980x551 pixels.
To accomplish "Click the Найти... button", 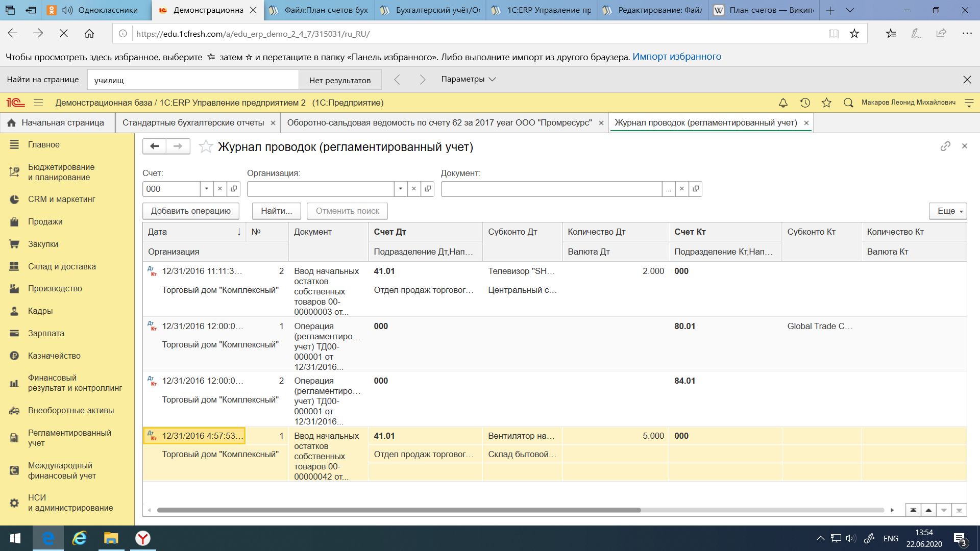I will coord(277,211).
